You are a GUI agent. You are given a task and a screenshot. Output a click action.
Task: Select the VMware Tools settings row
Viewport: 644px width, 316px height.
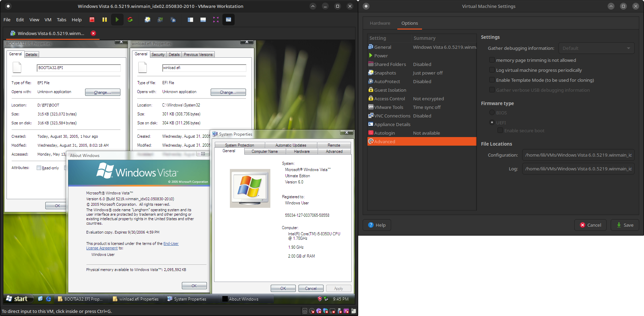point(388,107)
